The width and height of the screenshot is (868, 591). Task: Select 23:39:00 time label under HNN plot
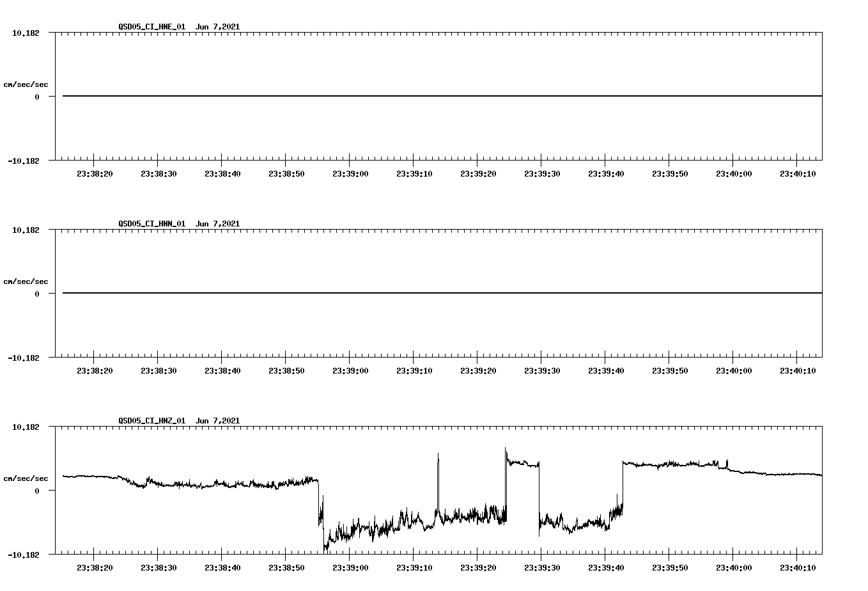[x=350, y=371]
